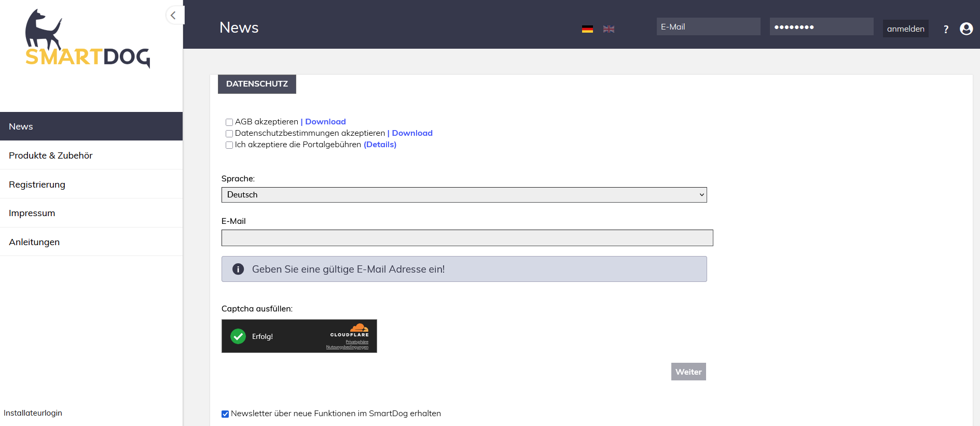Click the SmartDog logo
980x426 pixels.
[x=88, y=39]
